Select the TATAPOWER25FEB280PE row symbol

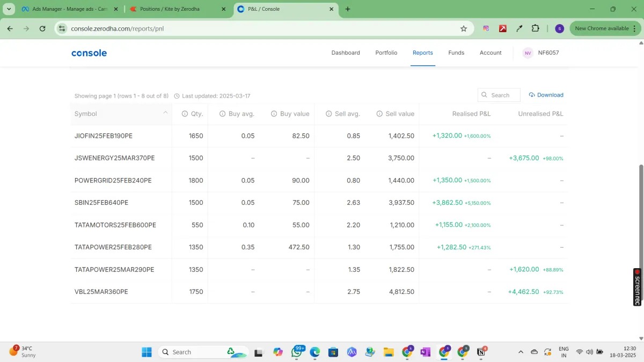[x=113, y=247]
